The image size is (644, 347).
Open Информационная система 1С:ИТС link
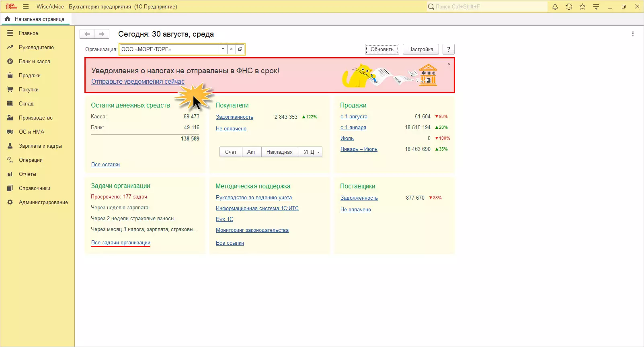[257, 209]
